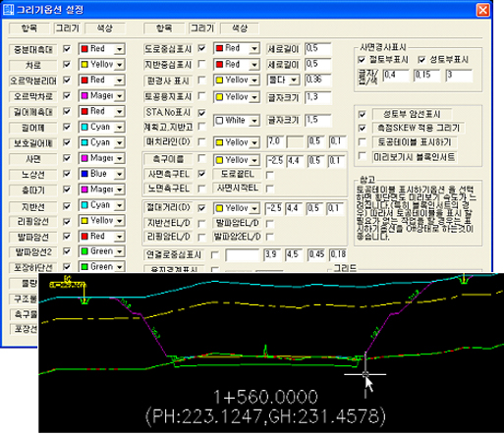Open the 길어깨 Cyan color dropdown
The width and height of the screenshot is (504, 435).
[119, 127]
